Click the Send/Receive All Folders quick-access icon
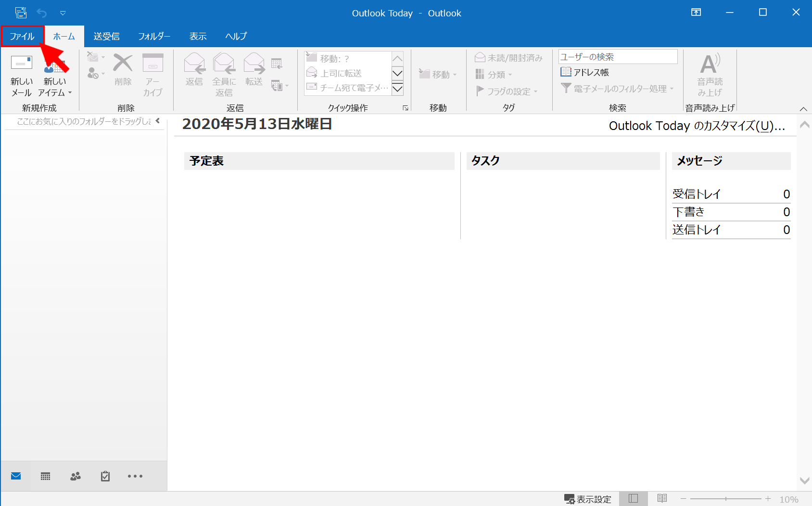Image resolution: width=812 pixels, height=506 pixels. tap(21, 13)
